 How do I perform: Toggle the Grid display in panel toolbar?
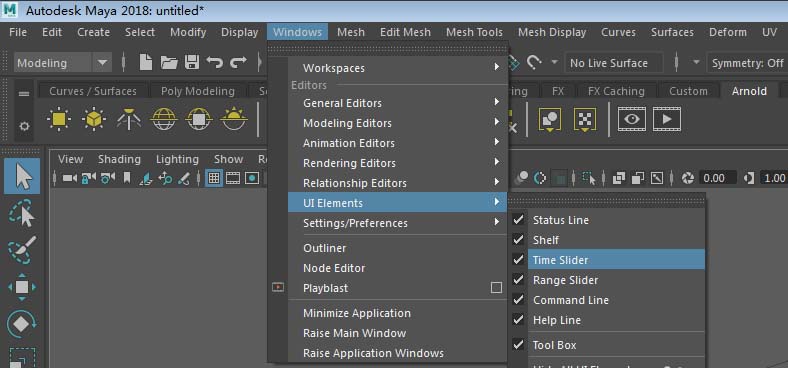pyautogui.click(x=214, y=178)
